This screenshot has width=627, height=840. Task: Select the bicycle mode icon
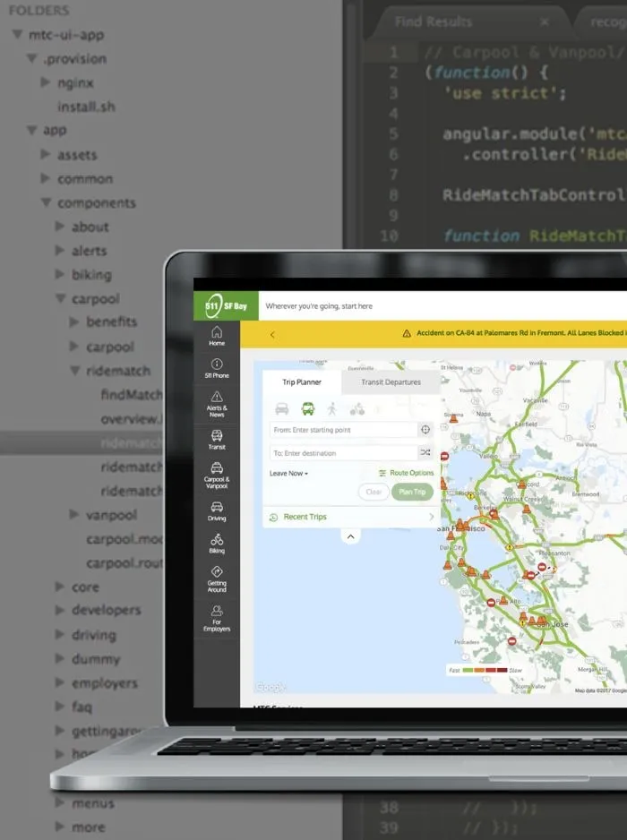[x=356, y=410]
